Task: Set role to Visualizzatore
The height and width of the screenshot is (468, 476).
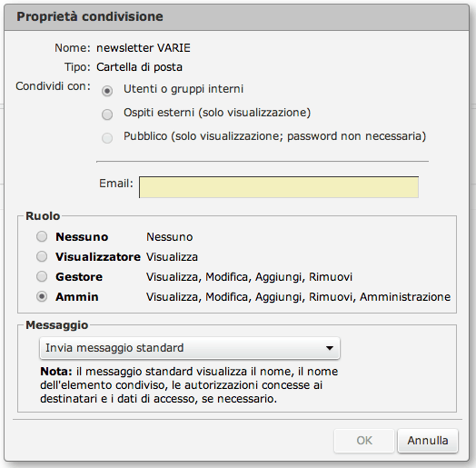Action: click(42, 256)
